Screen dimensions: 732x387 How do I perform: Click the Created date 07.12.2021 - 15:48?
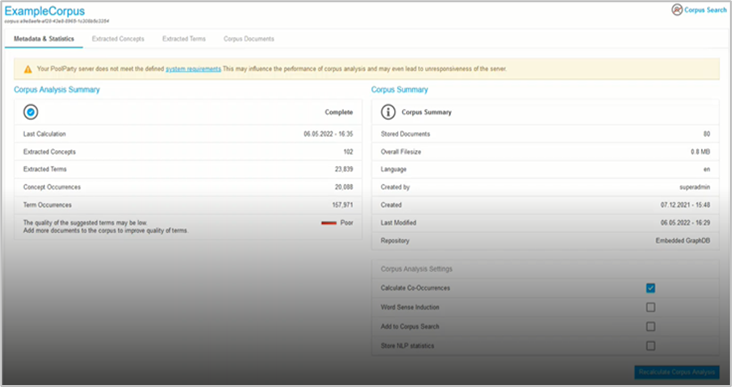[x=685, y=205]
